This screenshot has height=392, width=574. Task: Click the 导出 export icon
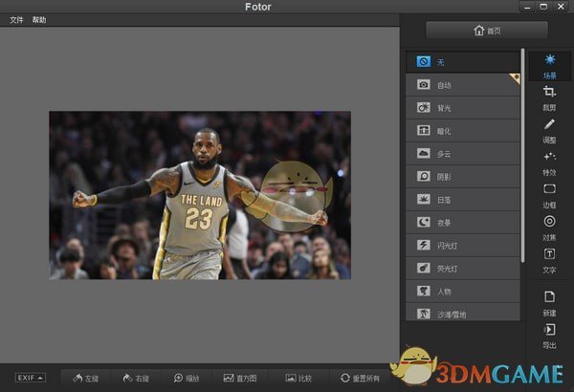[549, 336]
